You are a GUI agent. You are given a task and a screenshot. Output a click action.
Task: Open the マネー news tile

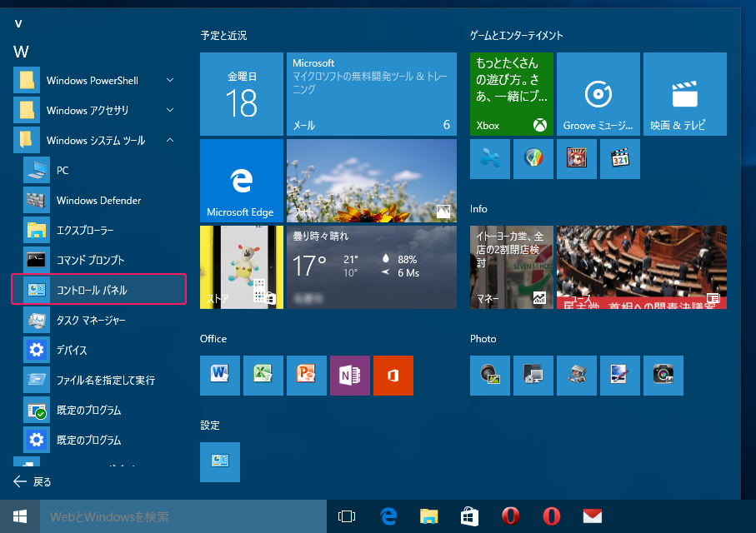point(512,267)
